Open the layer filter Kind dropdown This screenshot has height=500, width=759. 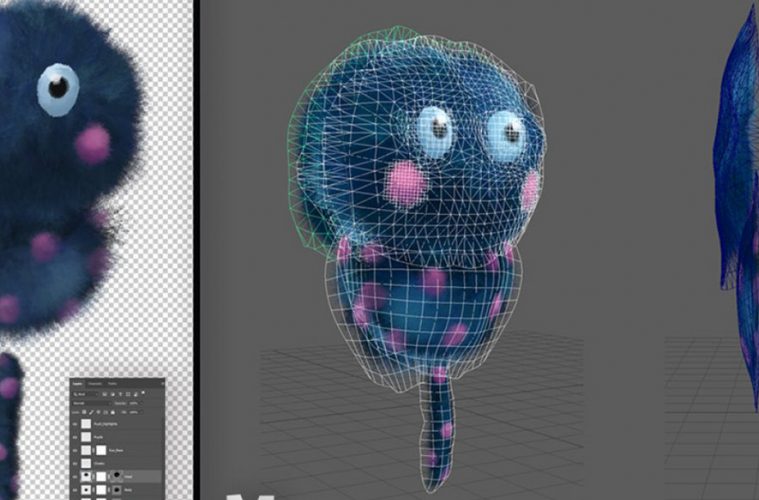coord(85,394)
